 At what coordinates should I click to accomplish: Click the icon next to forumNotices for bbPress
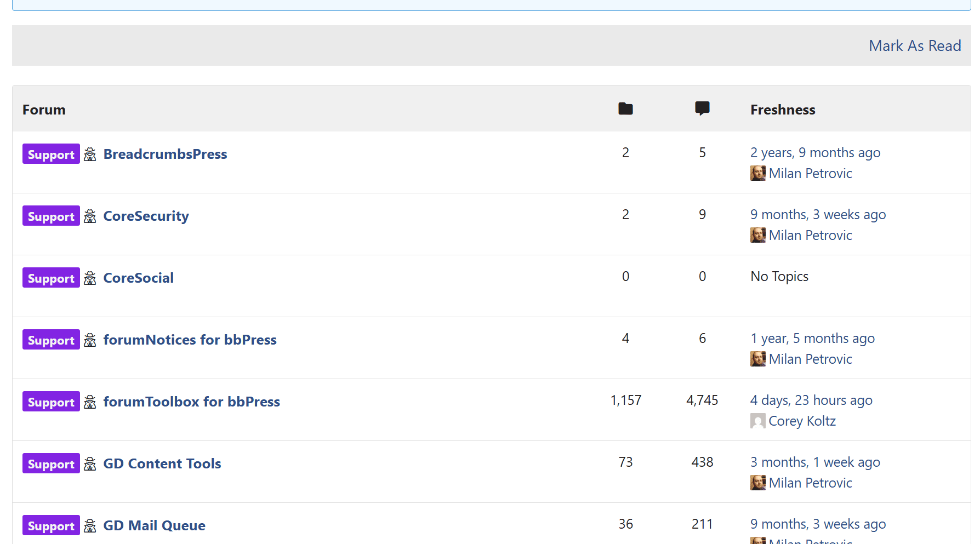tap(90, 340)
